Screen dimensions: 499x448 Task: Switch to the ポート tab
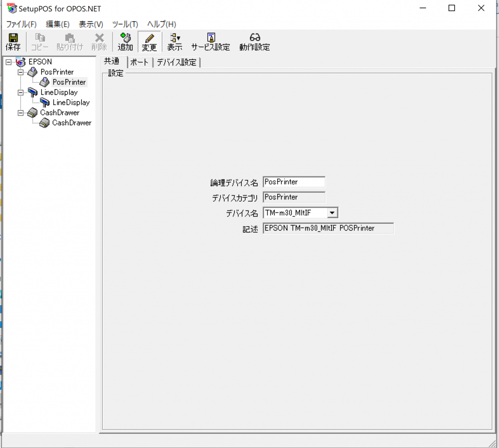point(140,62)
